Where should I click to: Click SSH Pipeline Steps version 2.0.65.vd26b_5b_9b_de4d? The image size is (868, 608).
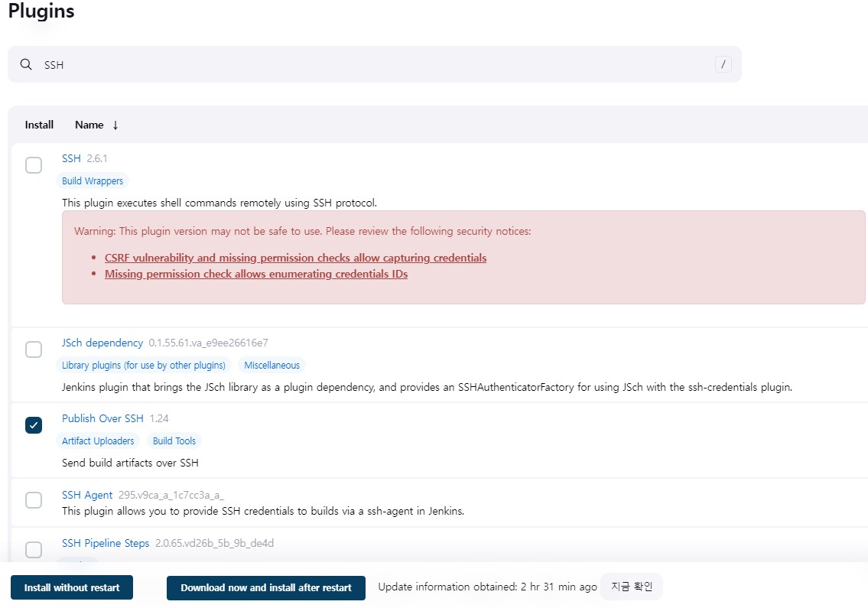click(214, 543)
